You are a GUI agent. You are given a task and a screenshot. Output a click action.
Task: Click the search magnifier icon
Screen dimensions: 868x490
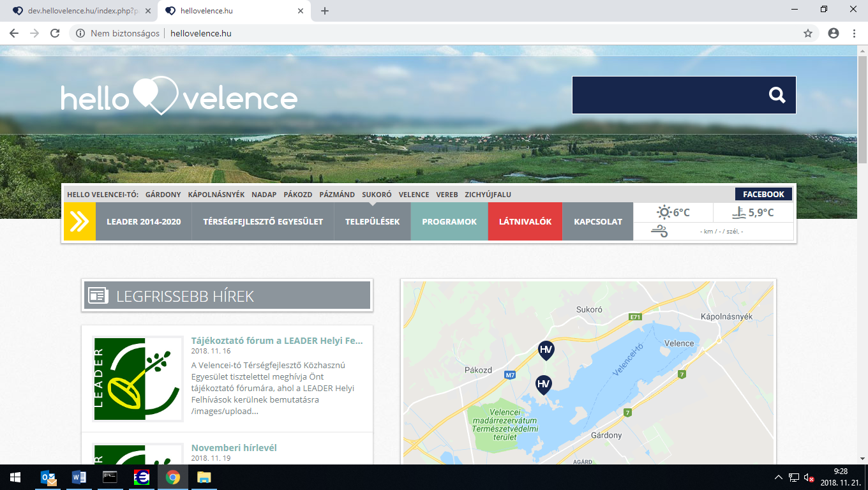[777, 95]
